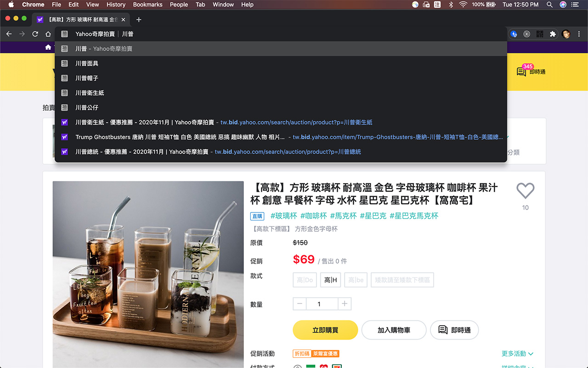Image resolution: width=588 pixels, height=368 pixels.
Task: Toggle the heart to favorite this product
Action: coord(525,190)
